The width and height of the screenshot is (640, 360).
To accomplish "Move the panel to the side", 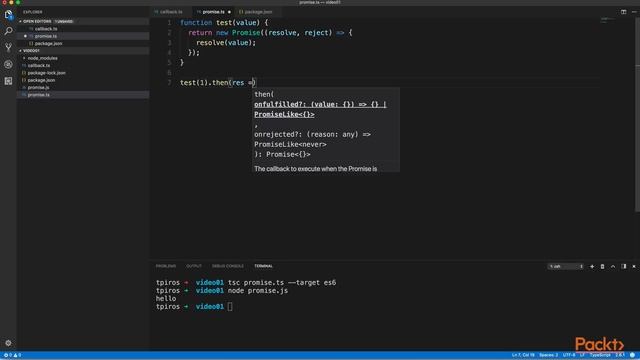I will click(623, 267).
